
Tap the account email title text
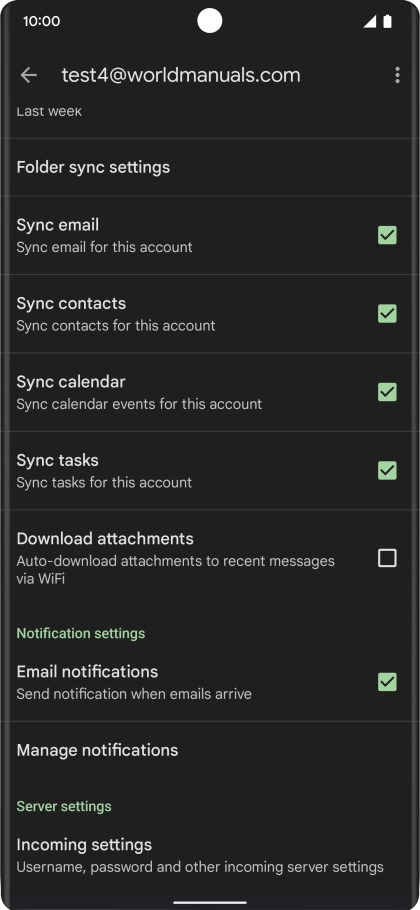coord(181,75)
